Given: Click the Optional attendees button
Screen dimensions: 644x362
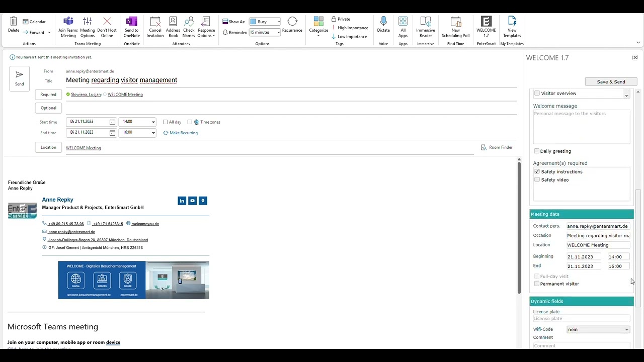Looking at the screenshot, I should 48,108.
